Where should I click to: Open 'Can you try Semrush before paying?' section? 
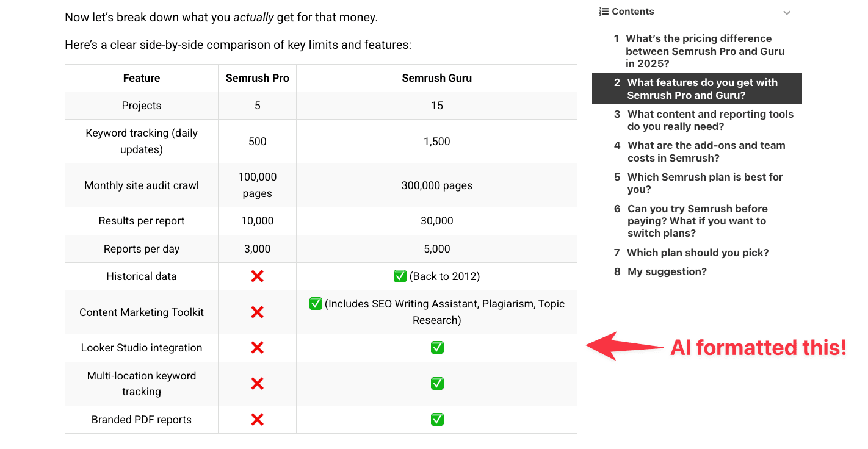coord(697,221)
